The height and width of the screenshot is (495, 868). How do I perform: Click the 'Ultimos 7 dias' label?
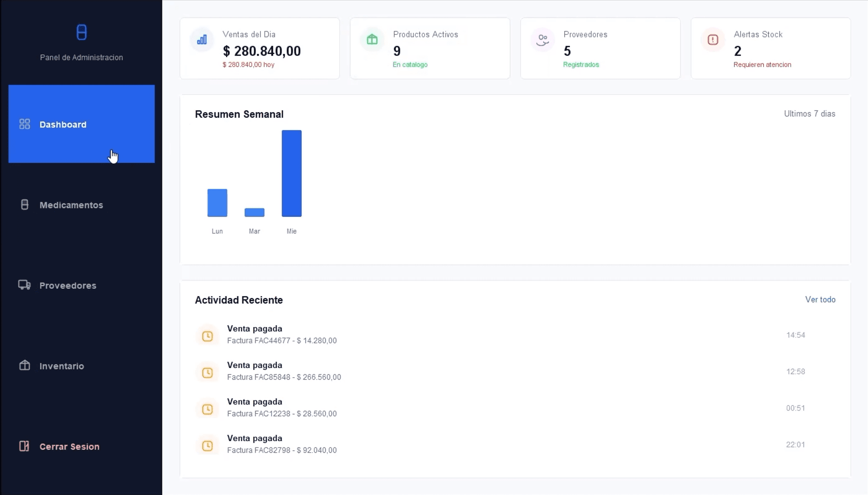click(x=809, y=114)
